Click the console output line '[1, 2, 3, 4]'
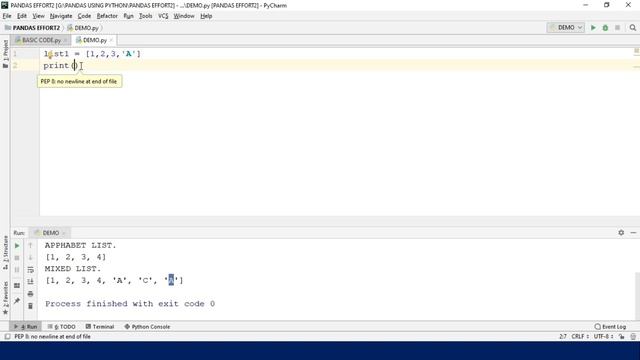The height and width of the screenshot is (360, 640). click(x=76, y=257)
